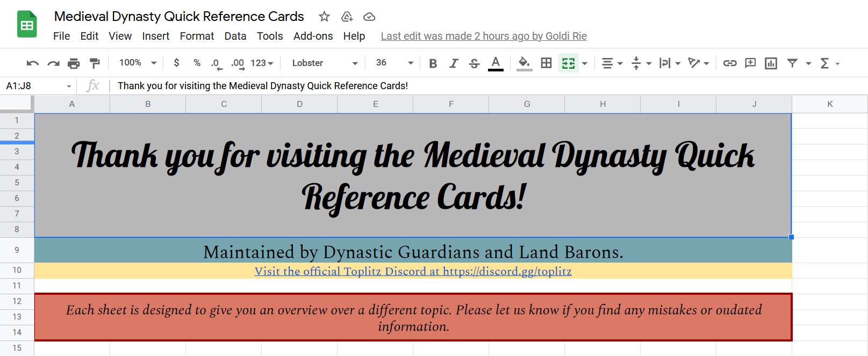This screenshot has height=356, width=868.
Task: Click the Print icon
Action: [x=74, y=63]
